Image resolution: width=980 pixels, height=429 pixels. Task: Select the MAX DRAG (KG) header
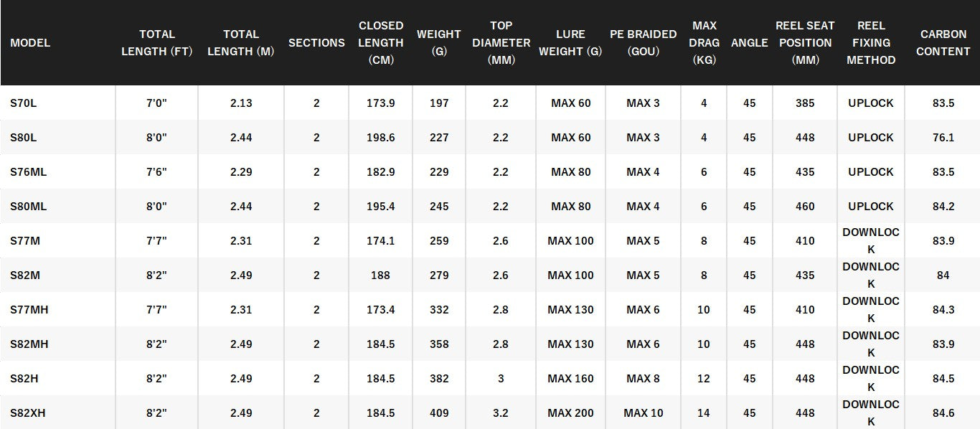coord(704,43)
